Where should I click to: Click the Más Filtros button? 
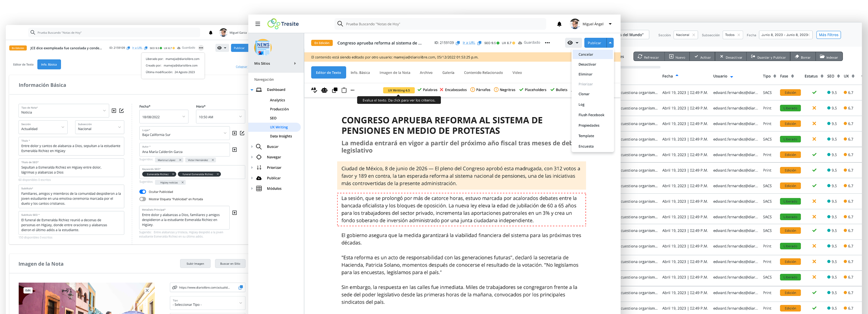coord(829,35)
